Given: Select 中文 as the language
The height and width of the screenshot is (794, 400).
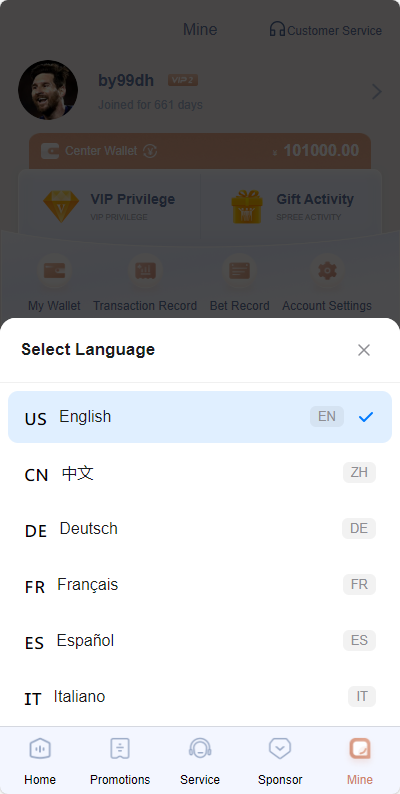Looking at the screenshot, I should tap(200, 473).
